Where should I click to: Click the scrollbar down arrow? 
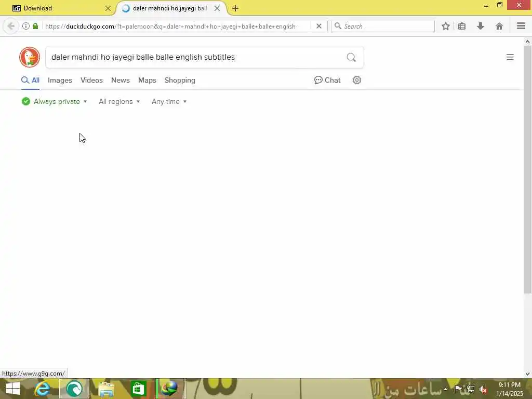click(527, 374)
